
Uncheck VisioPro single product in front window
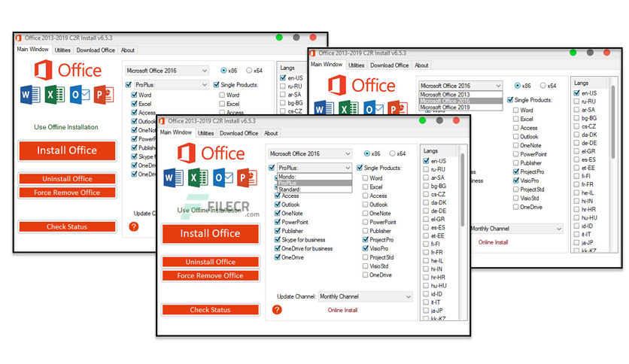coord(366,248)
